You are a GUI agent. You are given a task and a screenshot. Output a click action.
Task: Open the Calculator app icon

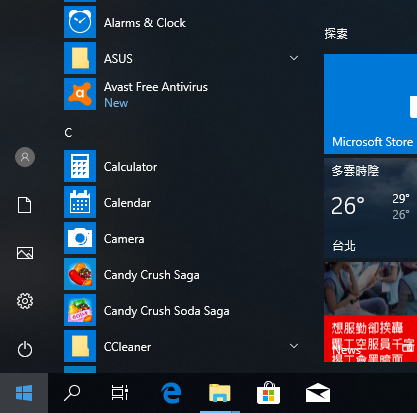(x=80, y=166)
